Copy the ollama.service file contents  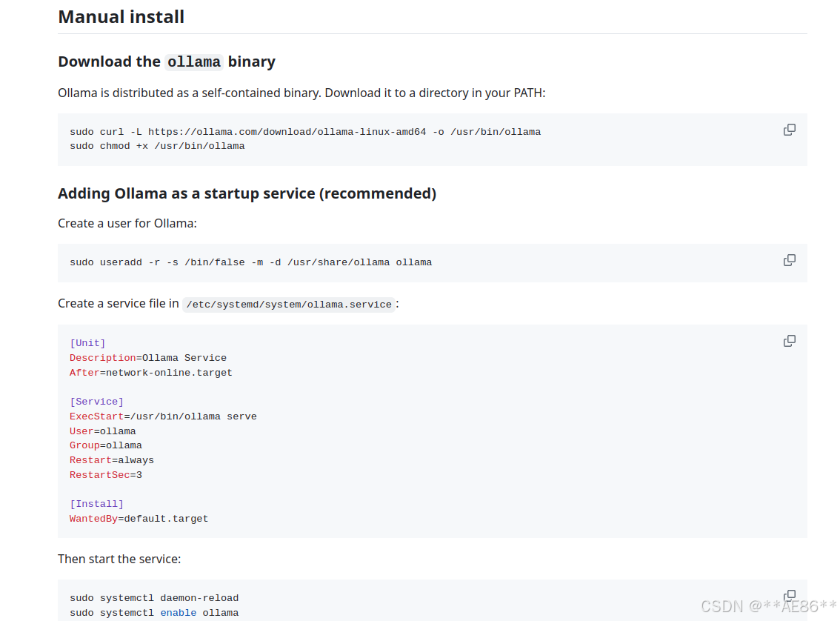pyautogui.click(x=789, y=341)
